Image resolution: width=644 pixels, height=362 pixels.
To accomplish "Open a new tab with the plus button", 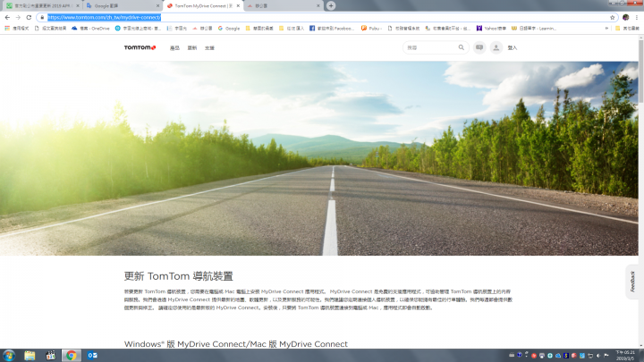I will (x=331, y=5).
